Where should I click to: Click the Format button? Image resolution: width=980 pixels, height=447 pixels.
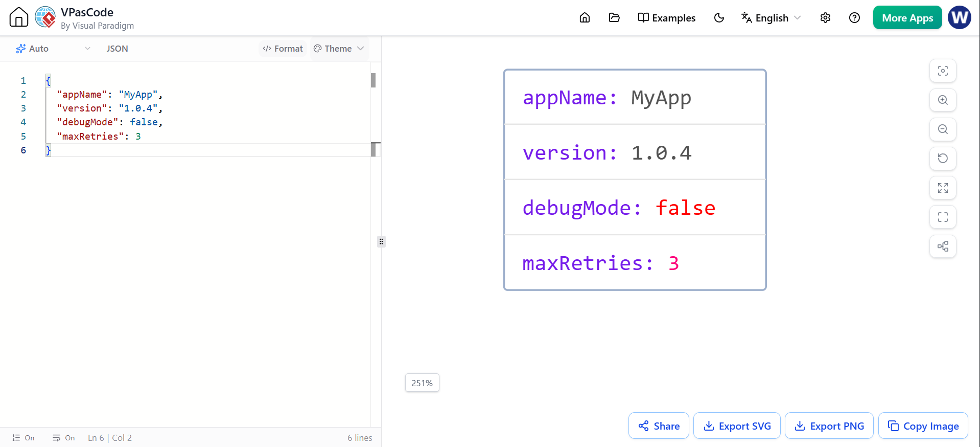pos(283,49)
